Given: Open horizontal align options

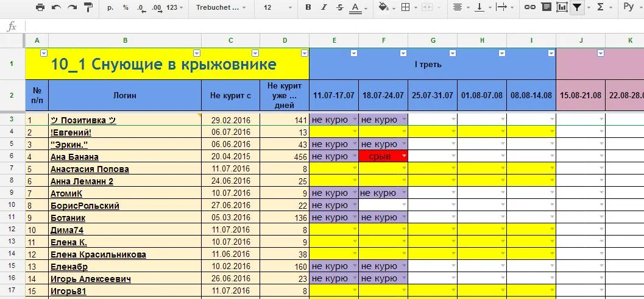Looking at the screenshot, I should tap(457, 7).
